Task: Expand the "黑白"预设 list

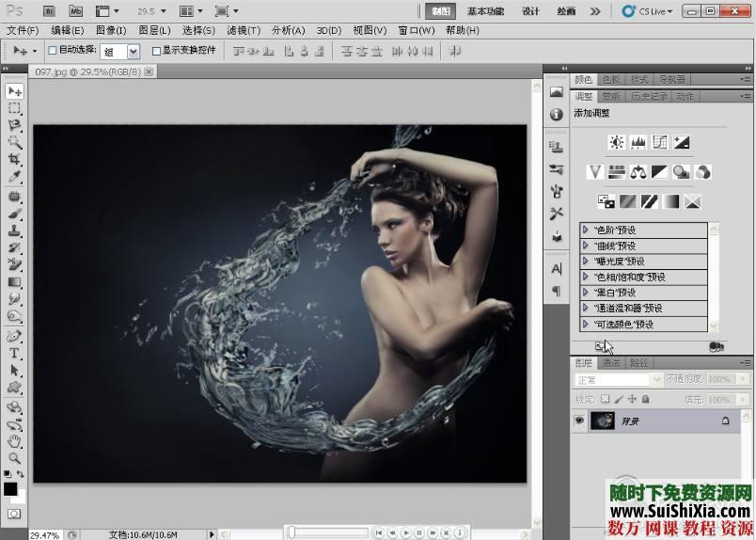Action: 585,293
